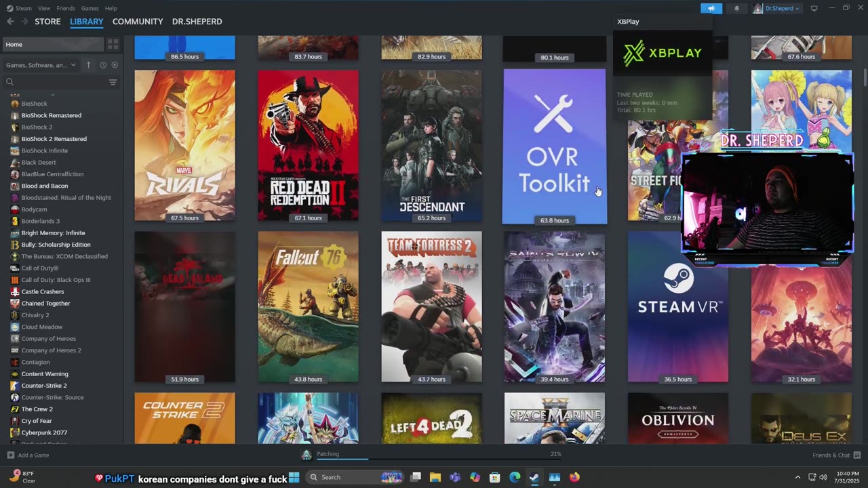Open the announcements megaphone button
Image resolution: width=868 pixels, height=488 pixels.
click(711, 8)
